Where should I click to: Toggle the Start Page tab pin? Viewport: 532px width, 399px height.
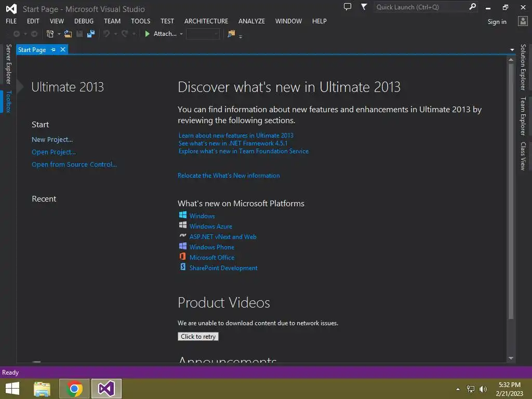[x=53, y=49]
